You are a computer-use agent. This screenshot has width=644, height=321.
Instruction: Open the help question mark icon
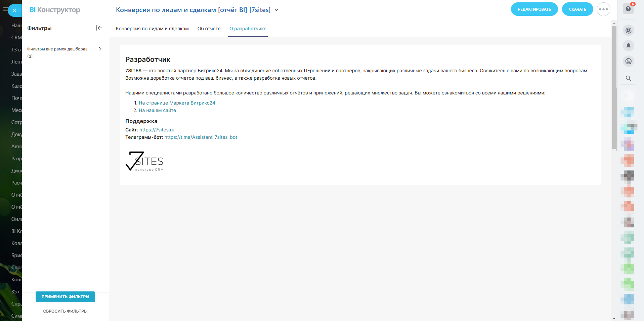[628, 9]
